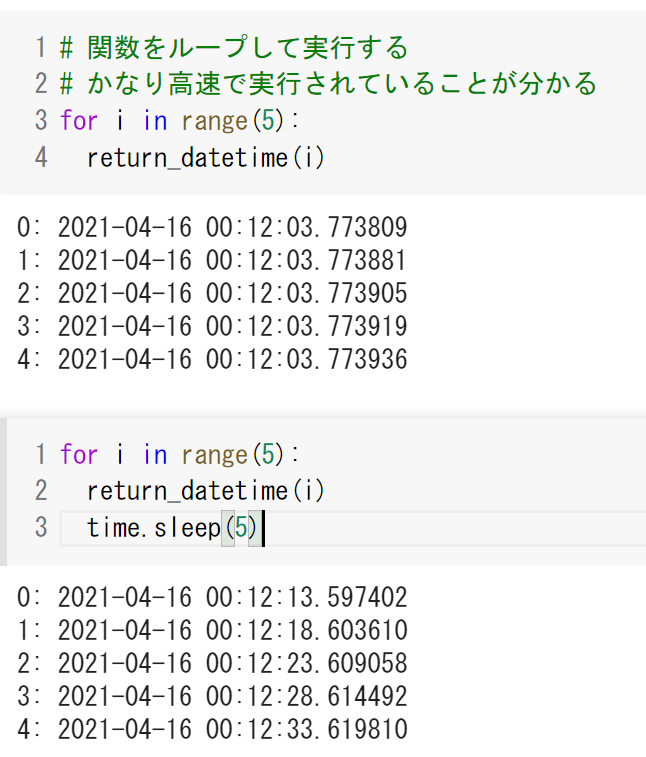646x757 pixels.
Task: Click 'return_datetime(i)' on line 4 of first cell
Action: click(206, 157)
